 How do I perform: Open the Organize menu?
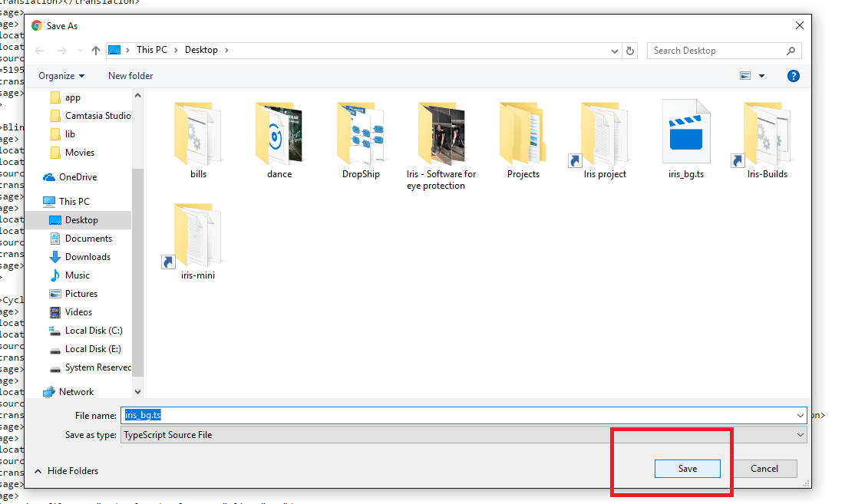coord(61,76)
